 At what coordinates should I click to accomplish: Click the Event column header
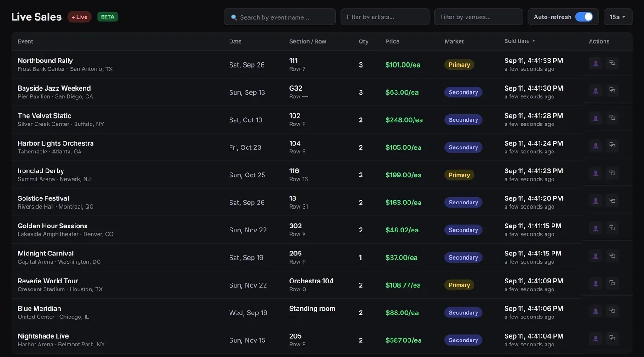coord(25,41)
